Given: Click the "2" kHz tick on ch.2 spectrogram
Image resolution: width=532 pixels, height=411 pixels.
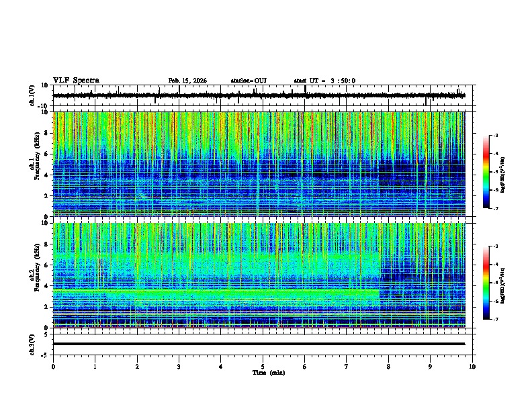Looking at the screenshot, I should tap(46, 307).
